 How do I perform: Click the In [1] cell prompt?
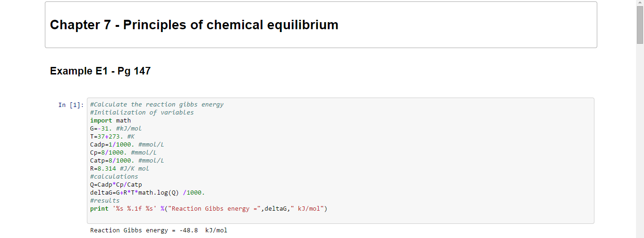point(71,105)
